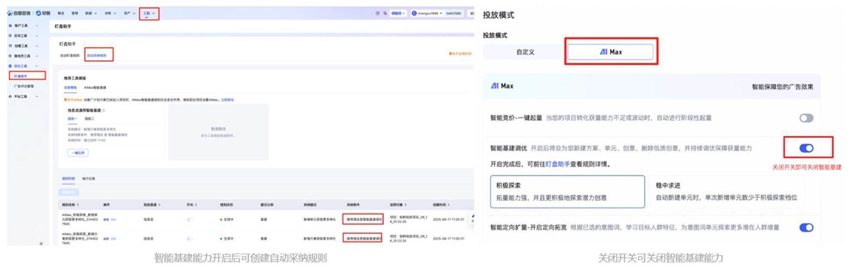Click the 优化工具 sidebar icon
The image size is (868, 271).
pos(10,66)
